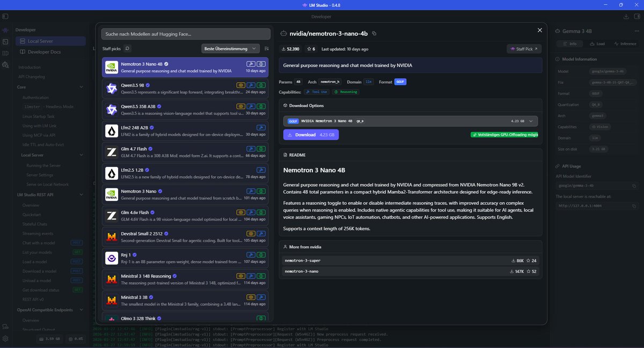
Task: Download the 4.23 GB Nemotron model
Action: point(311,135)
